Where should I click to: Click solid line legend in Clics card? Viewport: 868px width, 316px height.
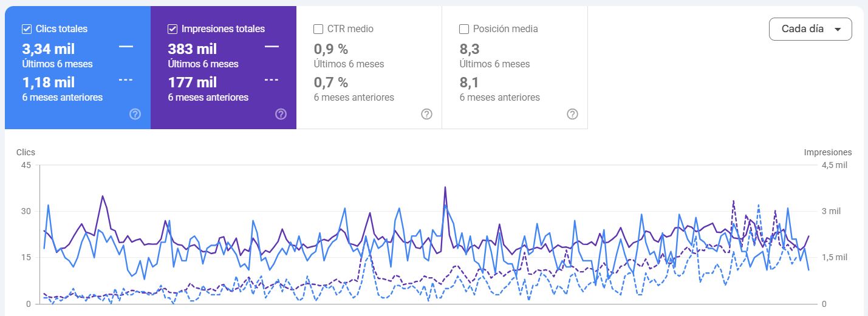(x=126, y=46)
